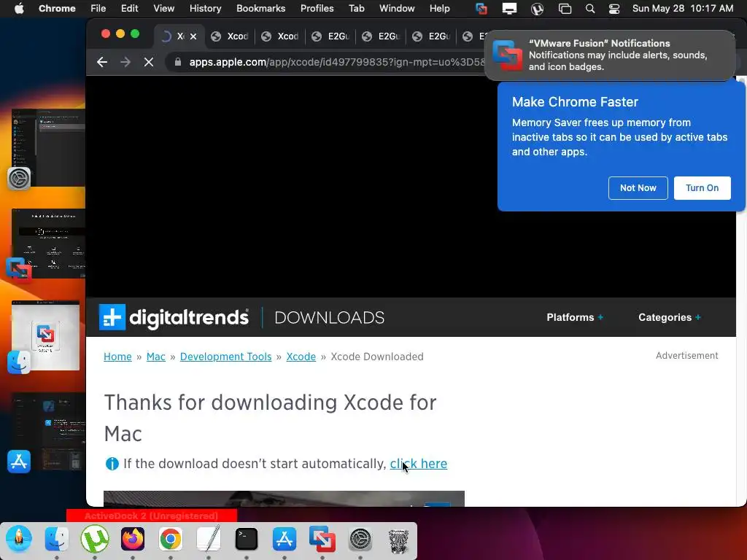
Task: Click the Not Now button
Action: point(638,188)
